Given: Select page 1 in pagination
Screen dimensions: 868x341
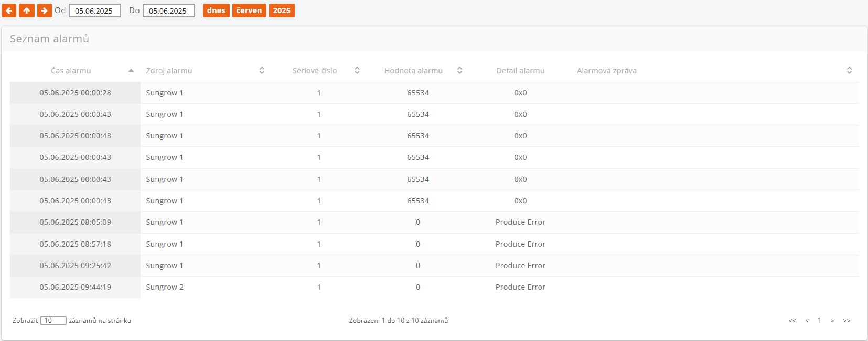Looking at the screenshot, I should coord(819,321).
